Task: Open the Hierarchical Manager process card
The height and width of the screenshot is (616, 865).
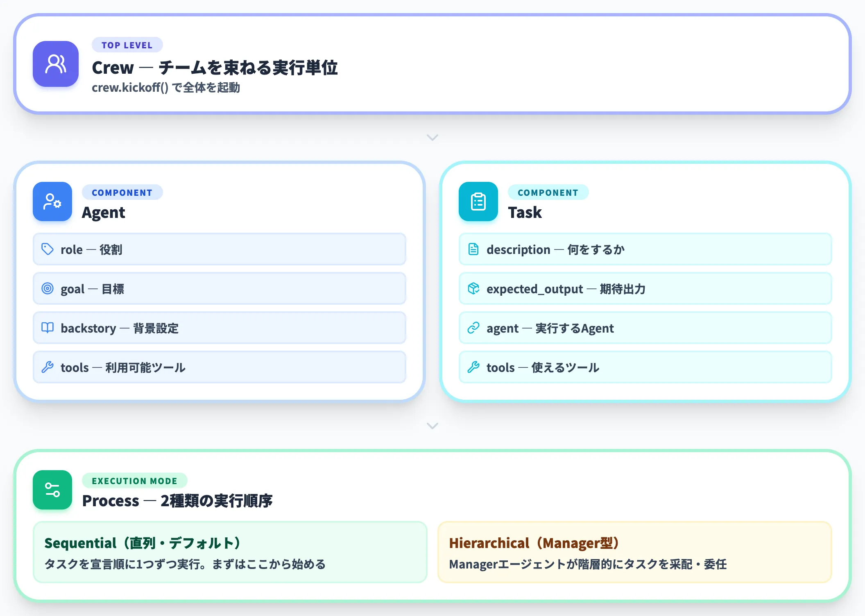Action: [635, 552]
